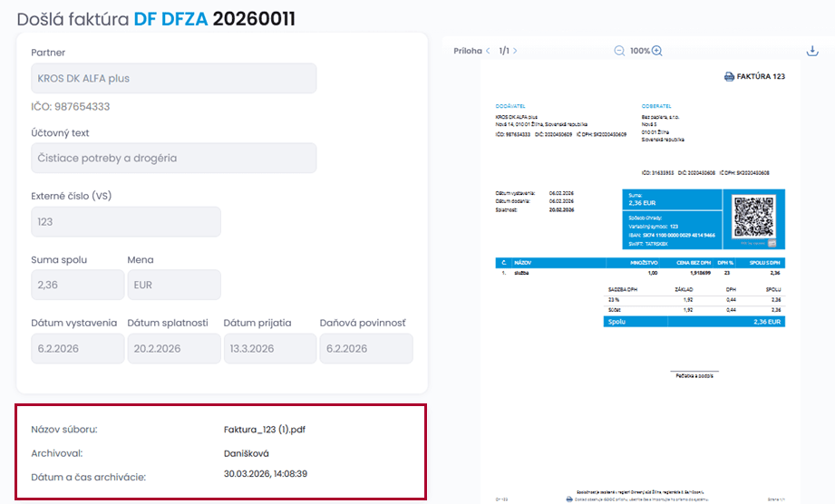
Task: Click the printer icon beside FAKTÚRA 123
Action: coord(729,77)
